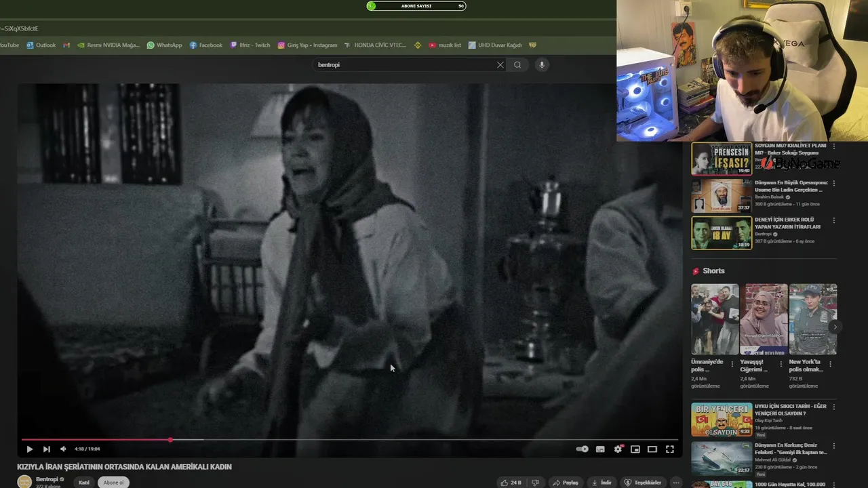Open Bentropi channel name link
868x488 pixels.
tap(47, 479)
